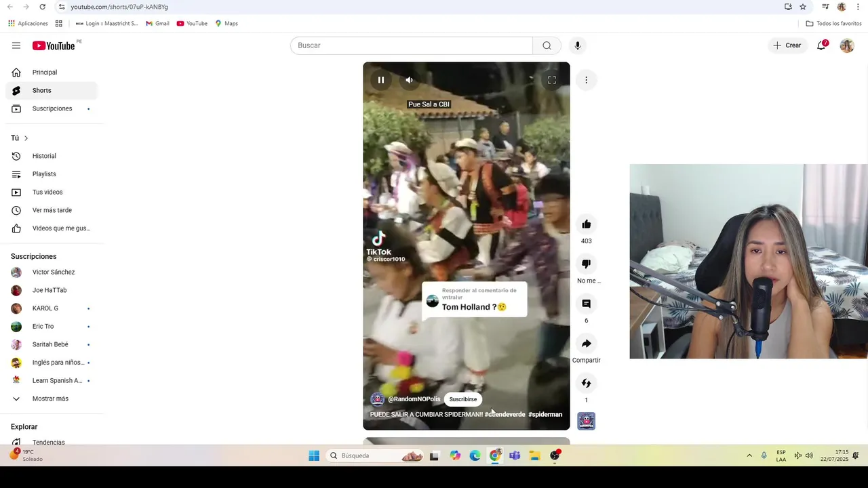Open the account avatar menu
The height and width of the screenshot is (488, 868).
847,45
